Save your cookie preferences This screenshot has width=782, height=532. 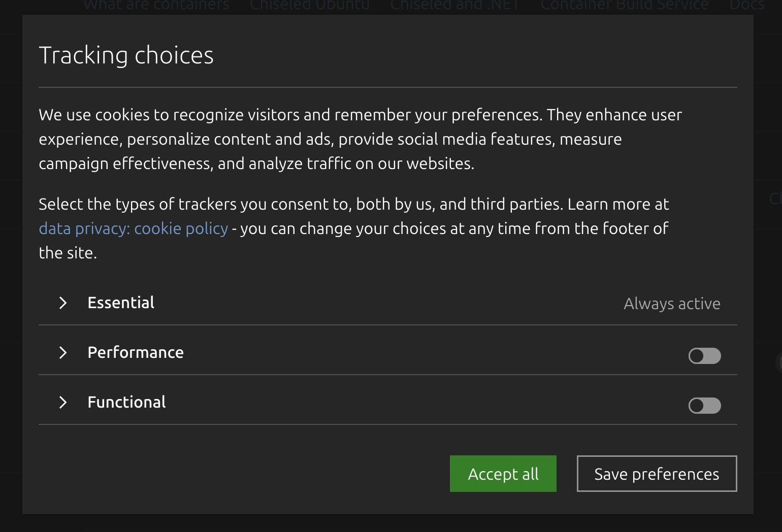click(657, 473)
